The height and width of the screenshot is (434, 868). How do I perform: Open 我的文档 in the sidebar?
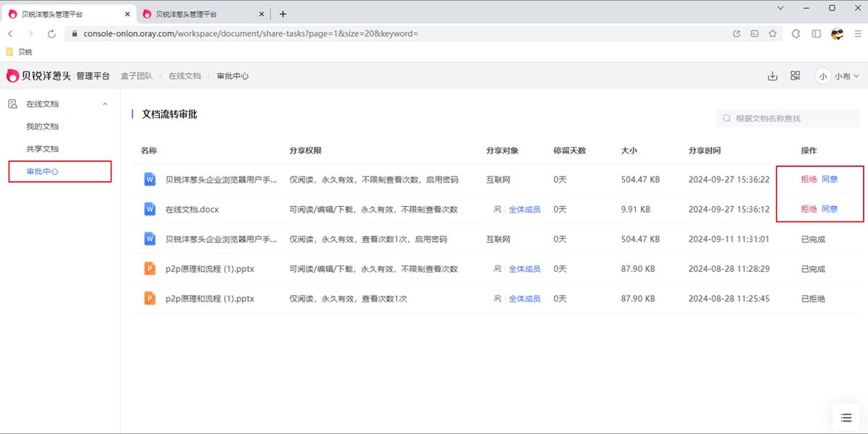43,127
